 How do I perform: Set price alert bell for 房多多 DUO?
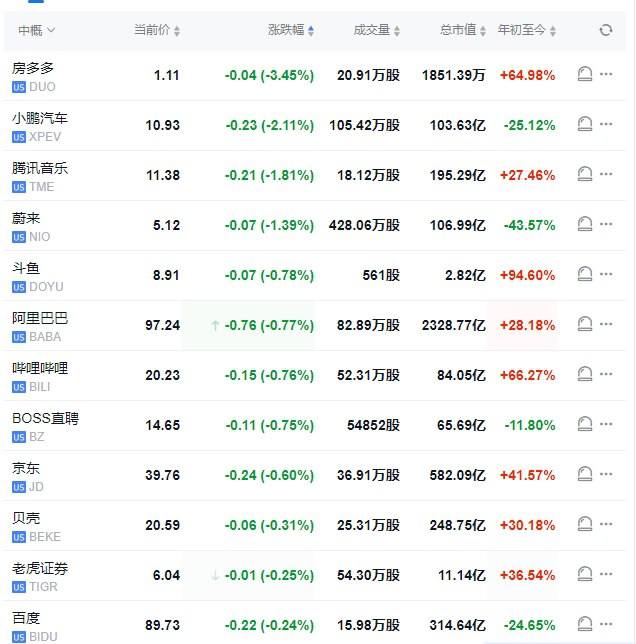[x=585, y=74]
